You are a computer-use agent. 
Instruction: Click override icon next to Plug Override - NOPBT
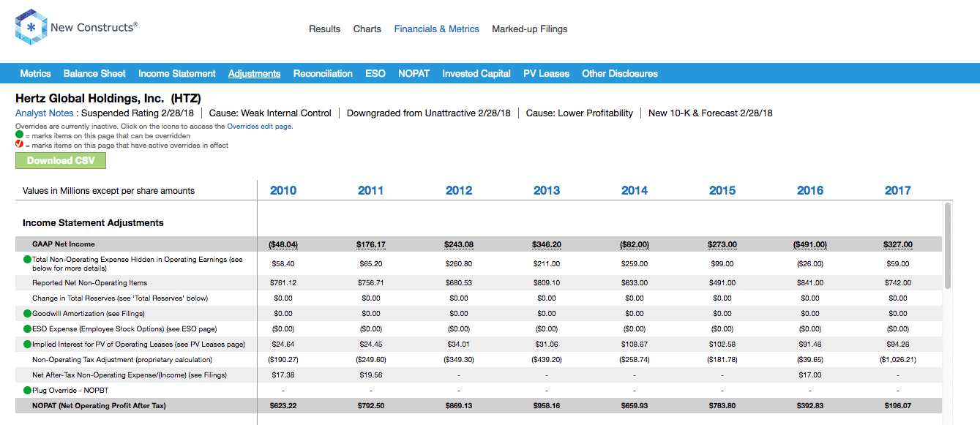[x=27, y=390]
